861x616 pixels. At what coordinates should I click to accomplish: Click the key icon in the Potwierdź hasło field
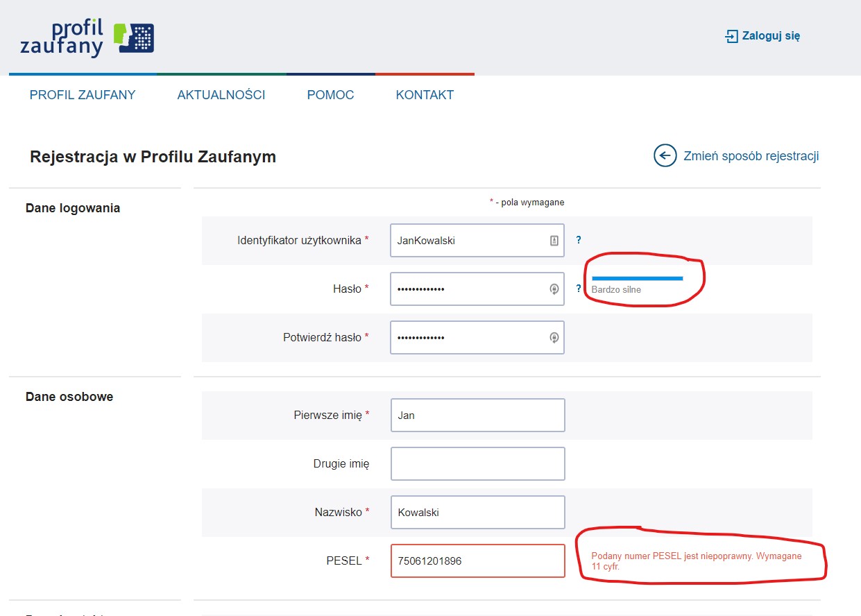point(554,338)
